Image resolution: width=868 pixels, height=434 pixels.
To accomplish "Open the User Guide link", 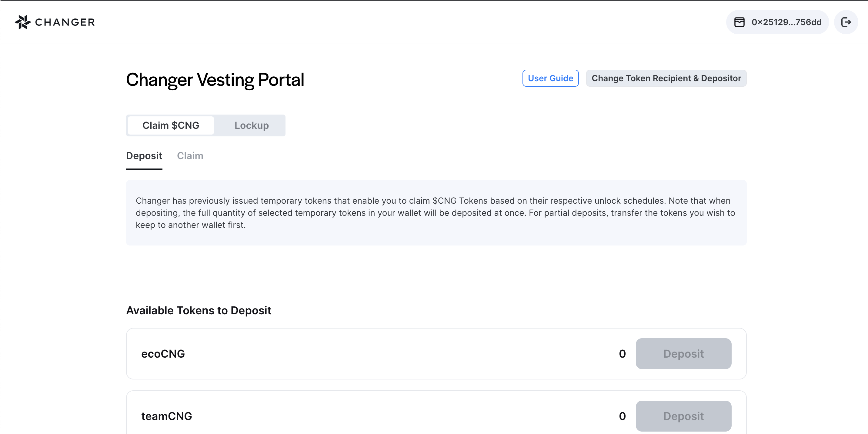I will 550,78.
